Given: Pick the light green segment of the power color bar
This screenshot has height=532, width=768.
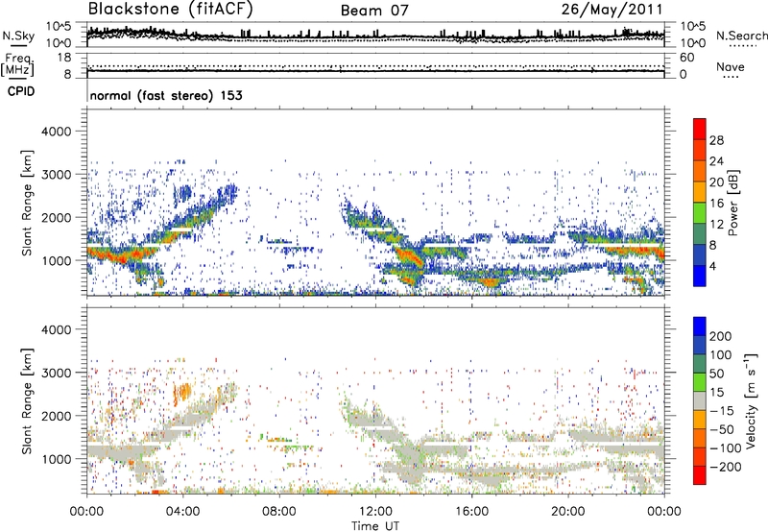Looking at the screenshot, I should click(700, 213).
